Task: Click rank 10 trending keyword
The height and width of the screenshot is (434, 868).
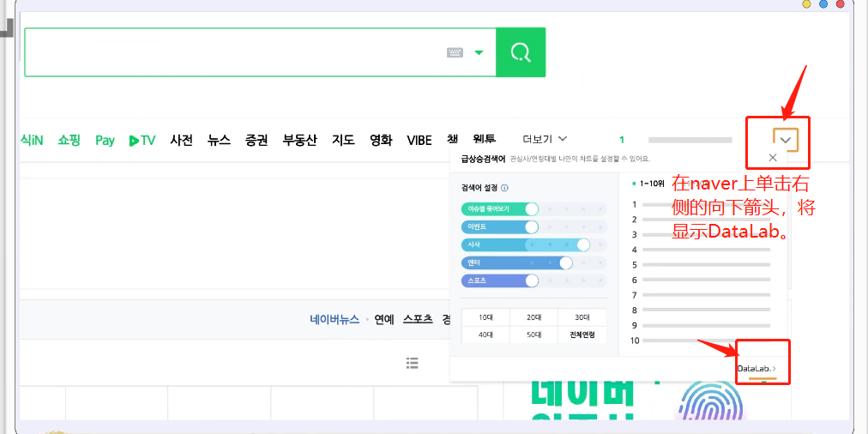Action: pyautogui.click(x=702, y=341)
